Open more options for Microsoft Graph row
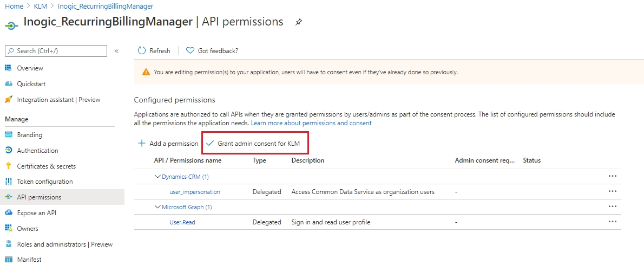 point(613,207)
